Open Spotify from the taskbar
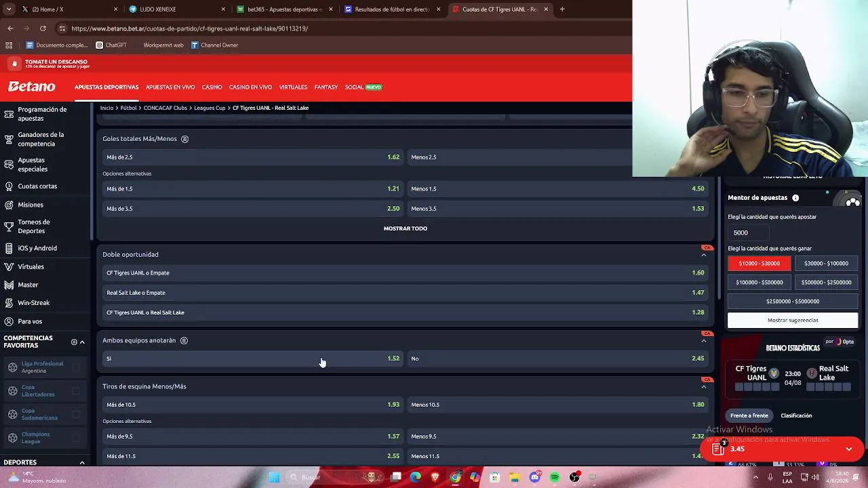The height and width of the screenshot is (488, 868). tap(555, 477)
